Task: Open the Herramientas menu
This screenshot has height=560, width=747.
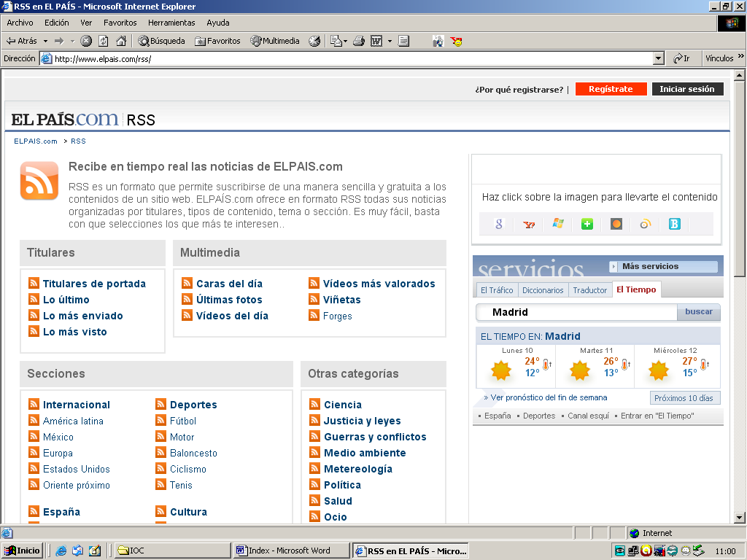Action: click(x=171, y=23)
